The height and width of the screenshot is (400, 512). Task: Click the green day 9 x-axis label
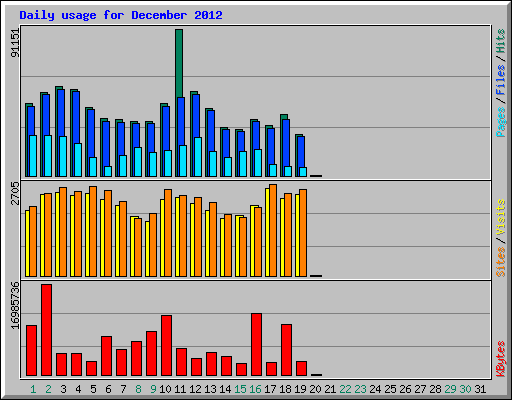[153, 389]
